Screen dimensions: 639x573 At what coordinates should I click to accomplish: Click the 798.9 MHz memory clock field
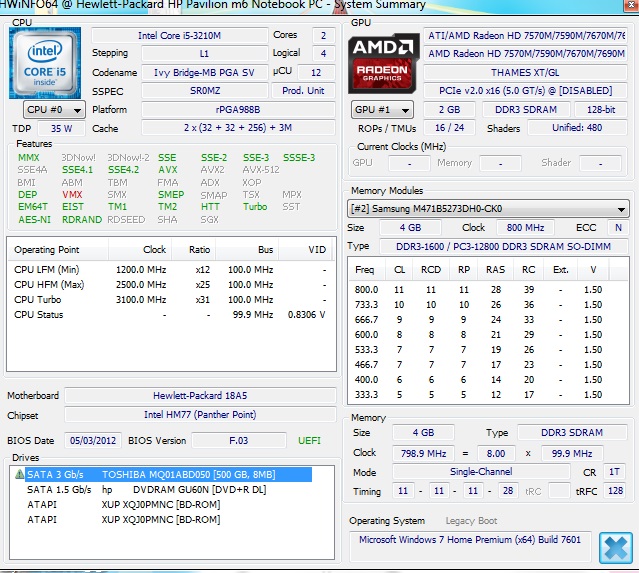(423, 454)
